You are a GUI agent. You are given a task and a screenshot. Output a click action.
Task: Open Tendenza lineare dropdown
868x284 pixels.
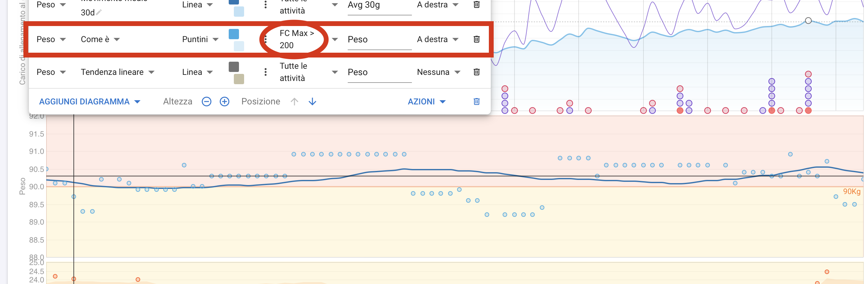(x=118, y=72)
